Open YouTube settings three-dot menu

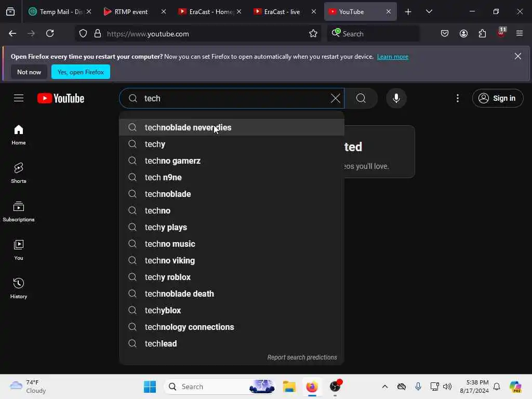pyautogui.click(x=458, y=98)
